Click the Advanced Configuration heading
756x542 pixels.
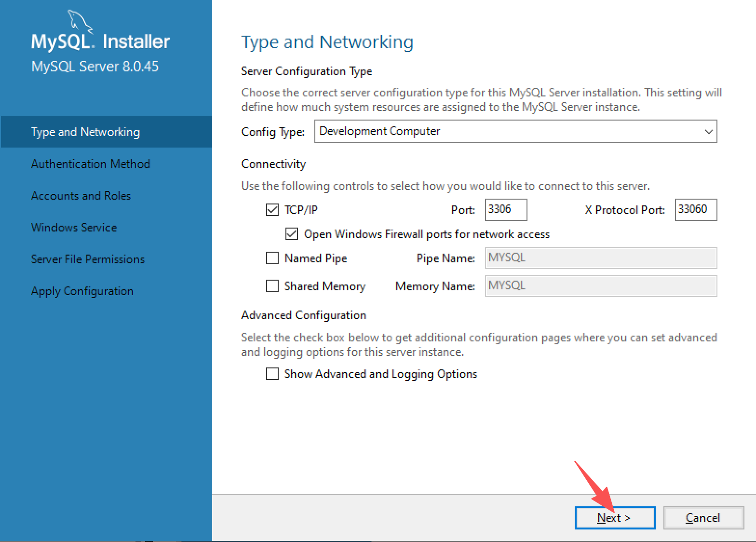point(304,315)
